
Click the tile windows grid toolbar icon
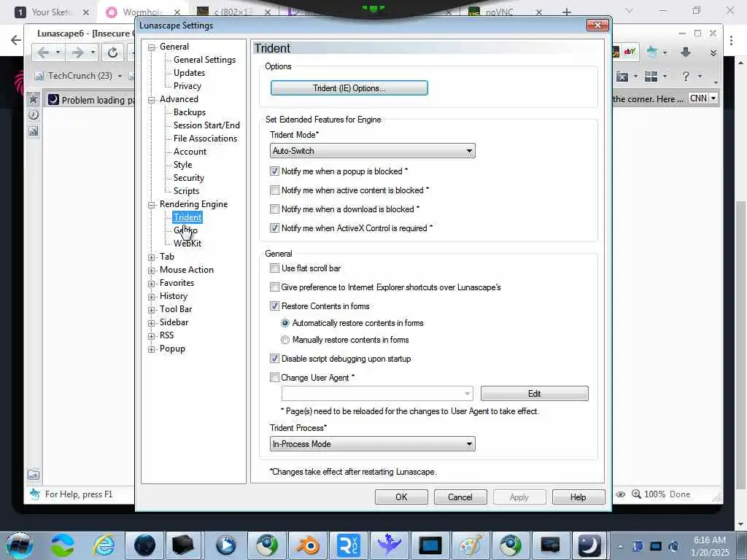coord(651,76)
